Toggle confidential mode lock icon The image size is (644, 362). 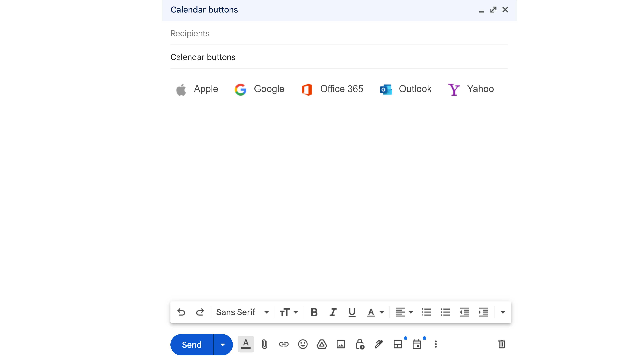tap(360, 344)
